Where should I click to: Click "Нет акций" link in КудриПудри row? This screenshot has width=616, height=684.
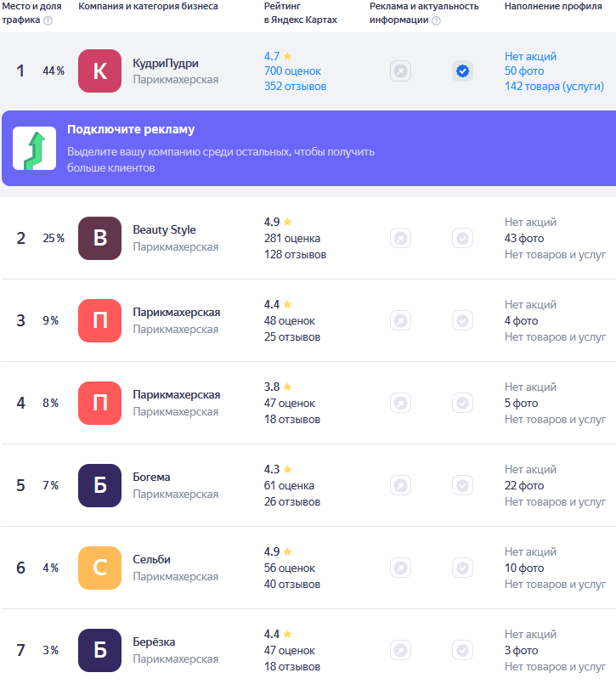coord(530,56)
